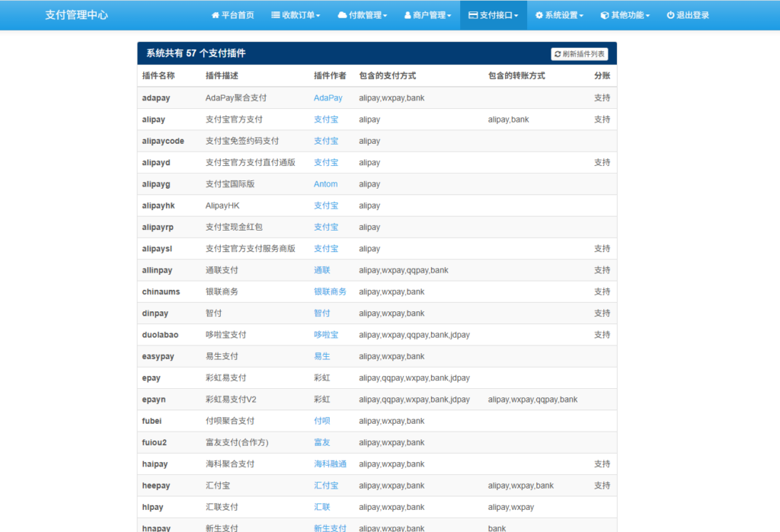The width and height of the screenshot is (780, 532).
Task: Click the power icon beside 退出登录
Action: [x=670, y=15]
